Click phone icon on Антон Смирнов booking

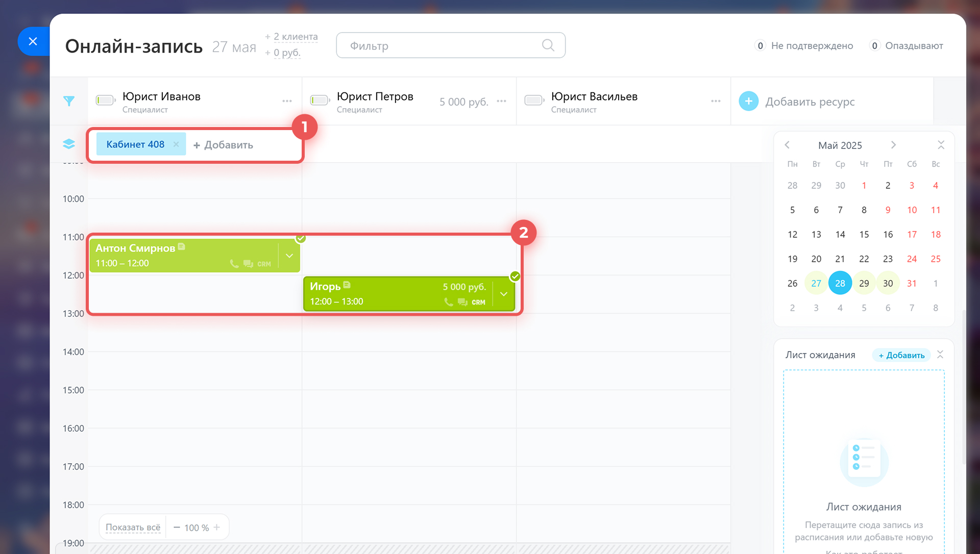point(234,264)
